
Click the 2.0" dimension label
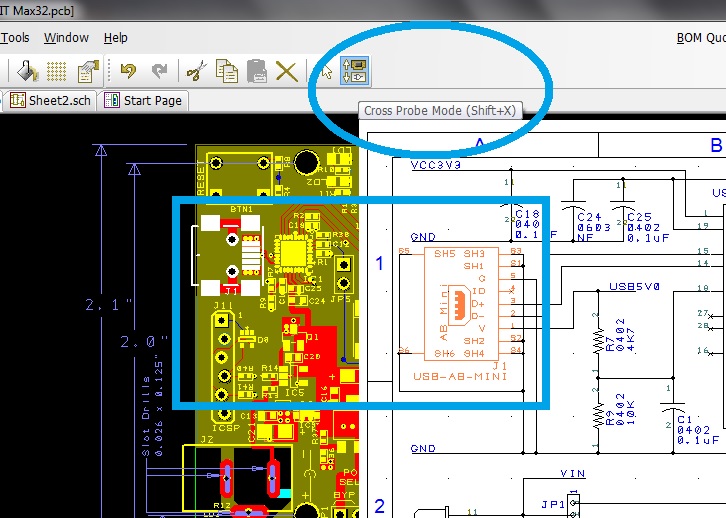click(144, 342)
